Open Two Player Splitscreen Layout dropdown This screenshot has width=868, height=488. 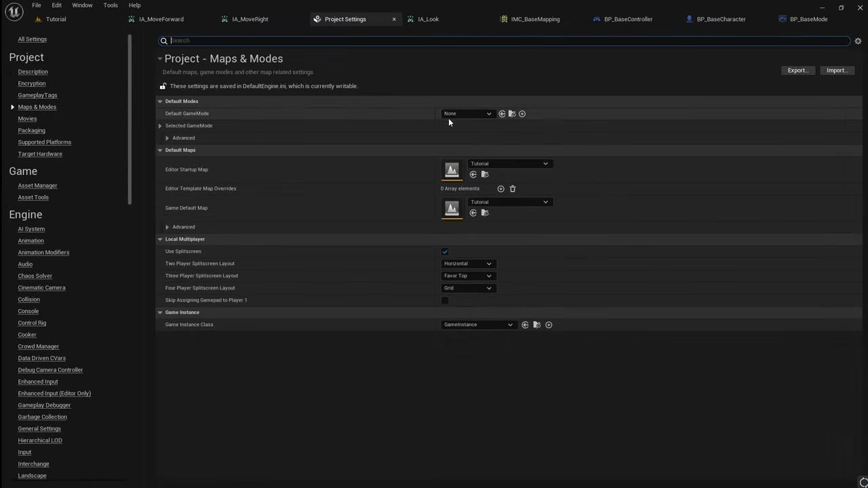[468, 264]
